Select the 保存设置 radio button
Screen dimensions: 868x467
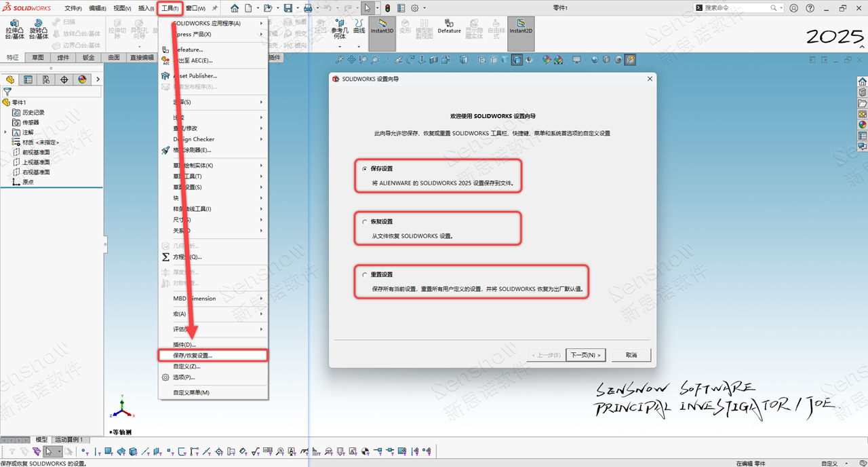[365, 168]
